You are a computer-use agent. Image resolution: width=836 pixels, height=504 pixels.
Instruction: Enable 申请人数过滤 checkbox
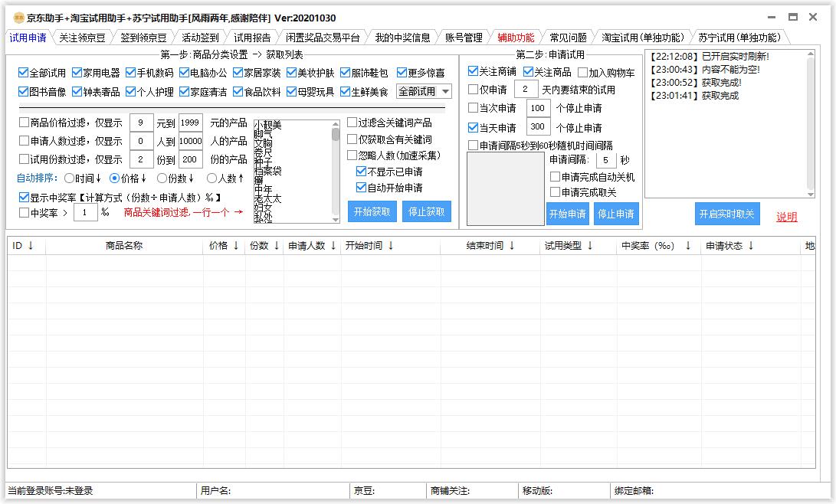click(x=24, y=141)
